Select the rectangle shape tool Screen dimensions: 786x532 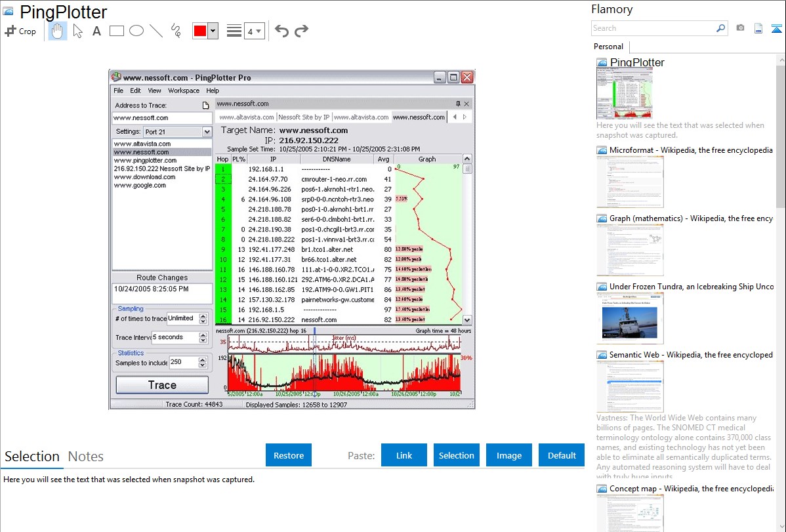(116, 31)
